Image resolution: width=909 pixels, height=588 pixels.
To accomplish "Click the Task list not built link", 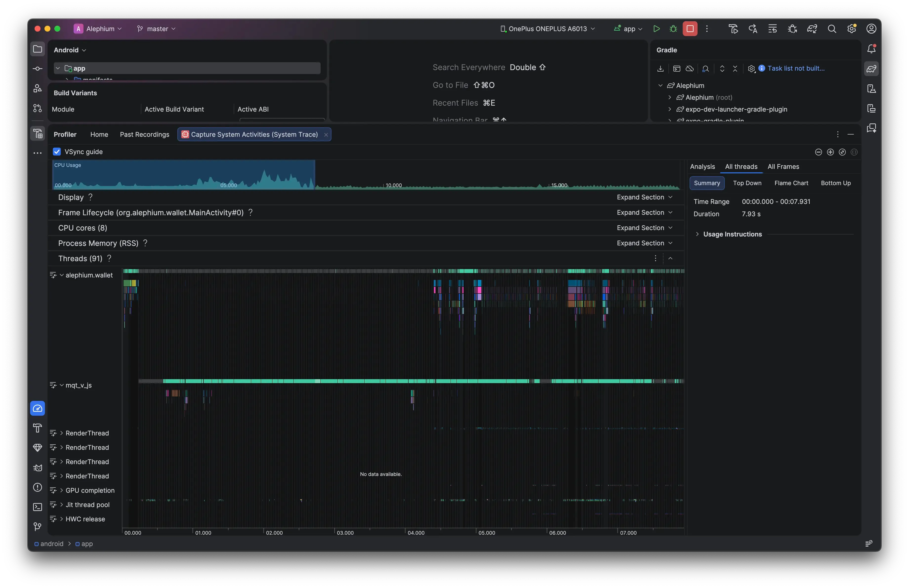I will tap(796, 68).
